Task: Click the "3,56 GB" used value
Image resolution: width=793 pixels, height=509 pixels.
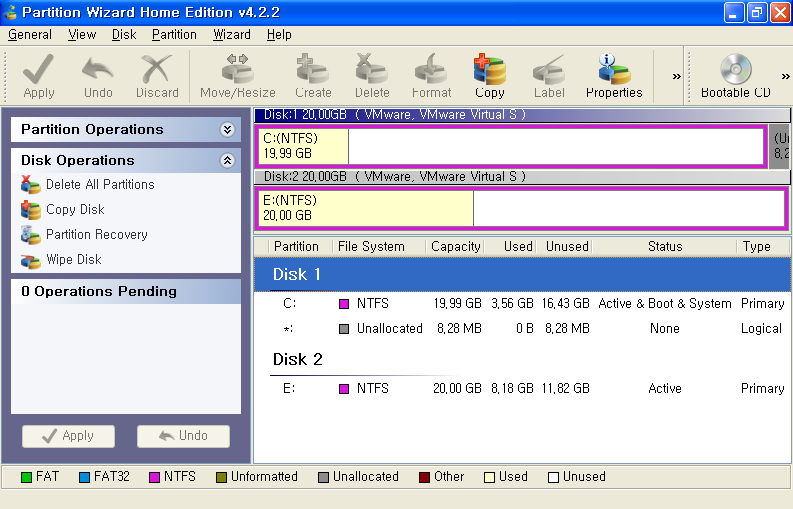Action: 512,304
